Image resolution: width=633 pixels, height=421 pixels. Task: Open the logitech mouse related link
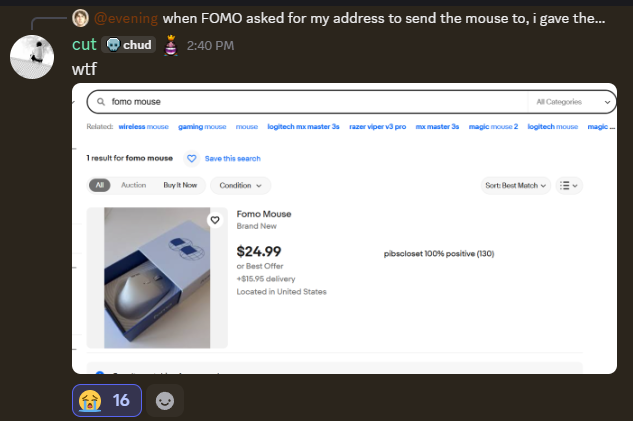click(x=553, y=127)
